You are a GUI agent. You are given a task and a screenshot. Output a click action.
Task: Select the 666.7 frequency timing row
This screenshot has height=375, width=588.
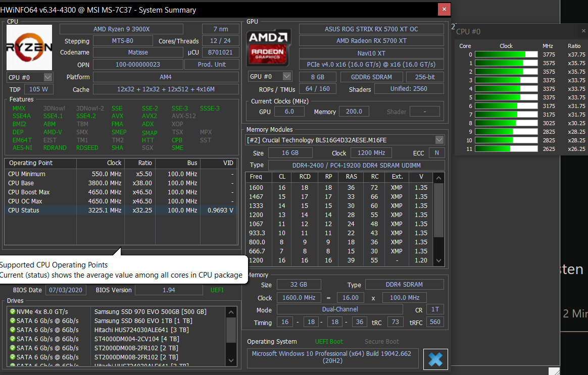(x=339, y=251)
